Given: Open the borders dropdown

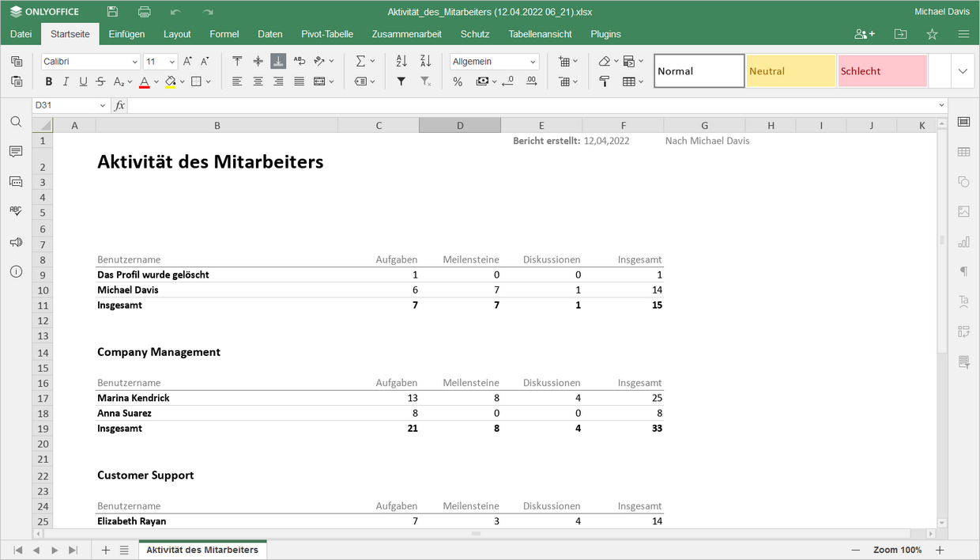Looking at the screenshot, I should pyautogui.click(x=207, y=81).
